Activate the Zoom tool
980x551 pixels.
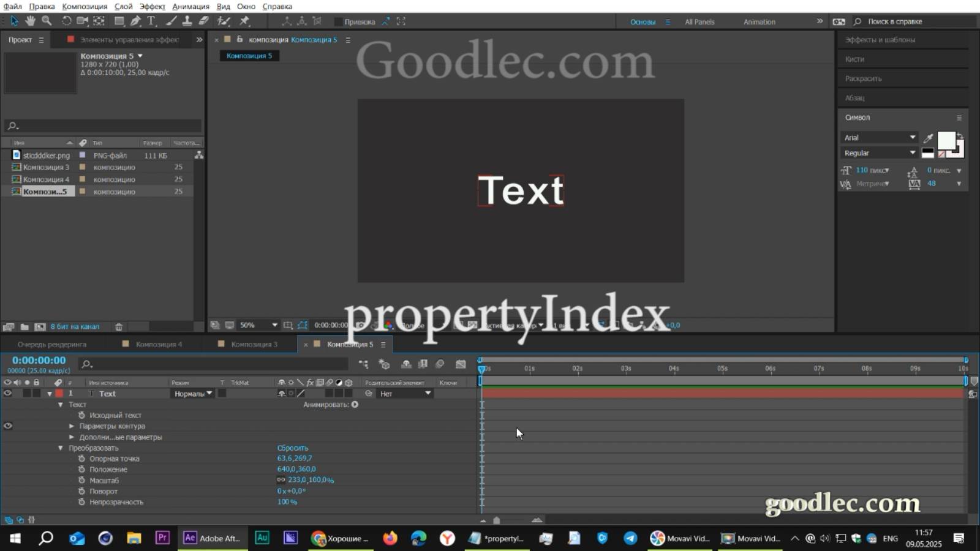47,21
